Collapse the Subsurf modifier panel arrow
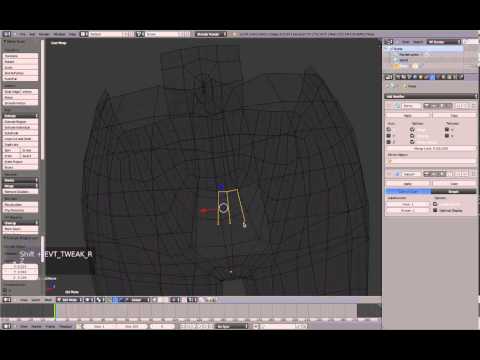Viewport: 480px width, 360px height. (x=389, y=174)
